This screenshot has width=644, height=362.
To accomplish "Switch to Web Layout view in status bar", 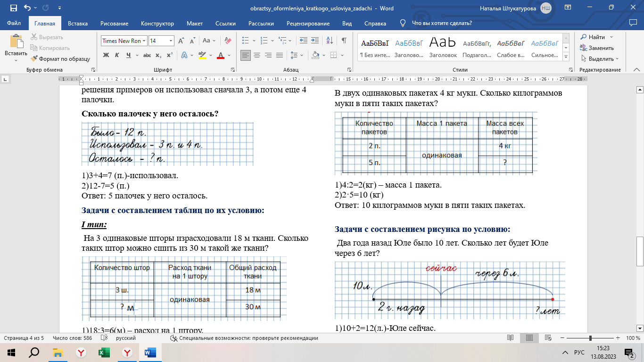I will tap(548, 338).
